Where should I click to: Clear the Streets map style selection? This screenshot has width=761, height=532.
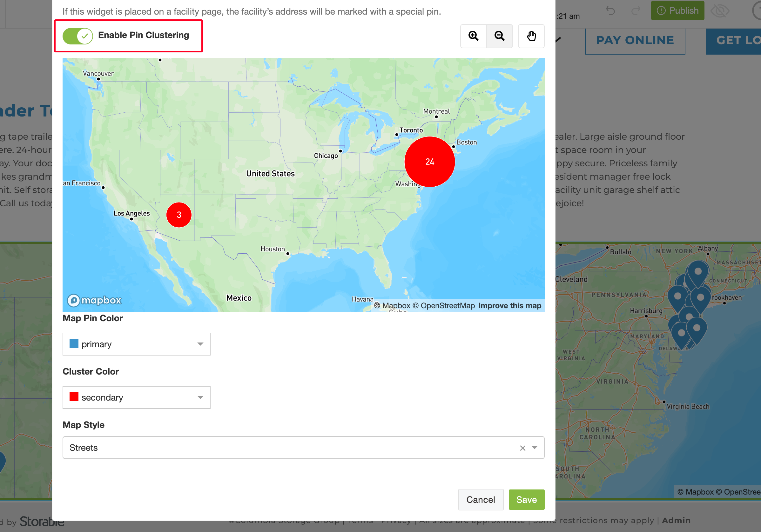pos(523,448)
